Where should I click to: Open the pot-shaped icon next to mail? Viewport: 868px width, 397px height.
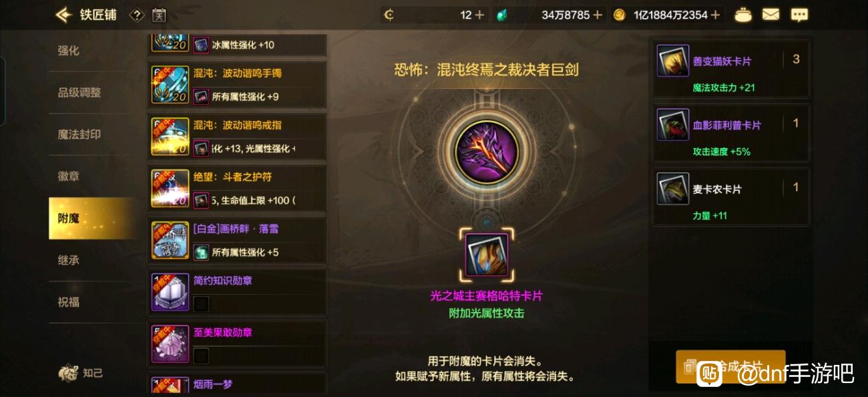coord(742,15)
